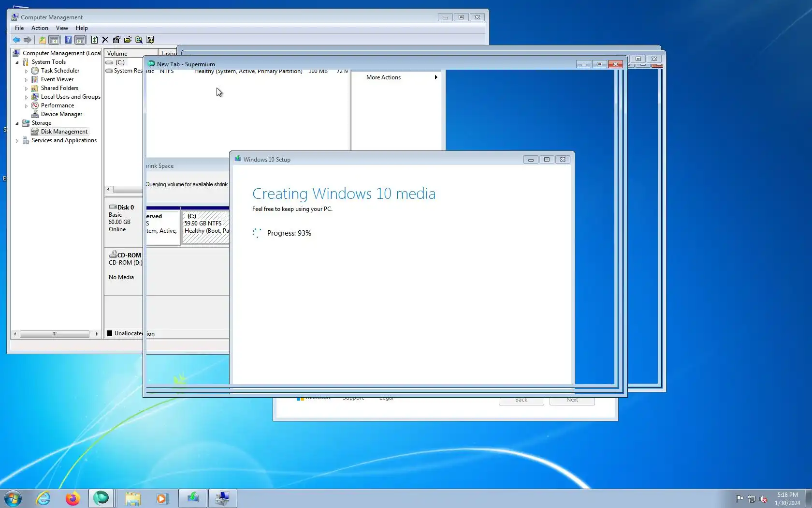Toggle the Show/Hide Action Pane toolbar button
Screen dimensions: 812x508
click(x=80, y=40)
